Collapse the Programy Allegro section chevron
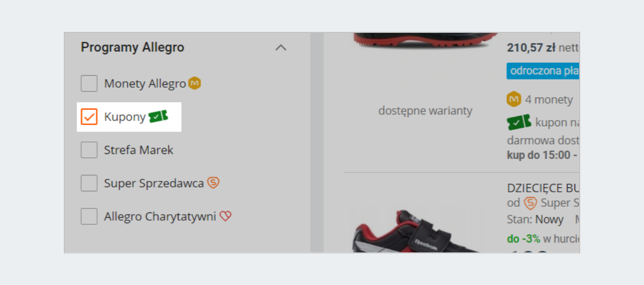 (x=281, y=47)
